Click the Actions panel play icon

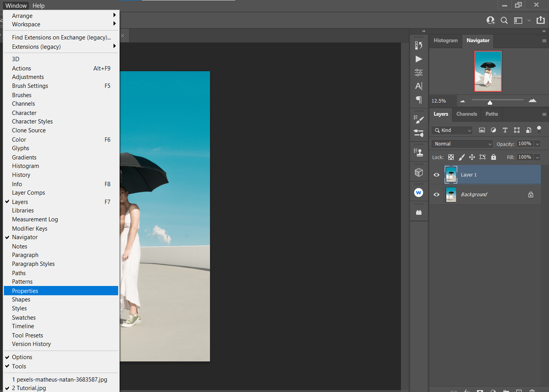[418, 59]
